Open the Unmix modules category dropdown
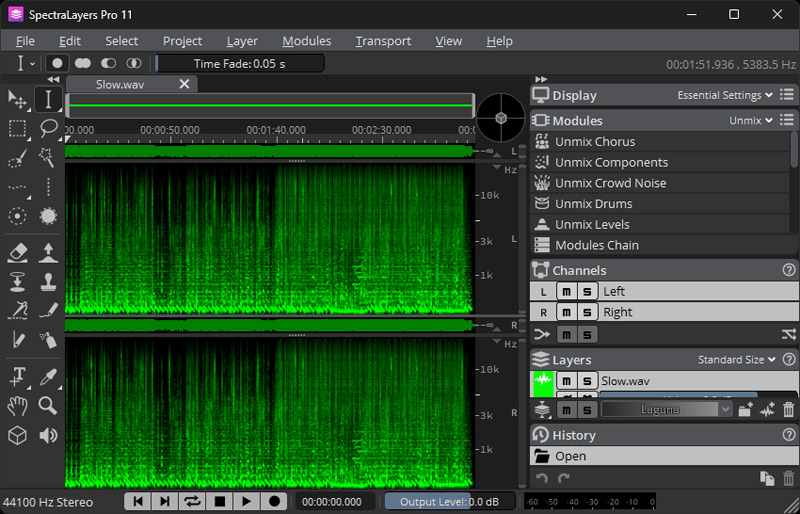 [x=750, y=120]
